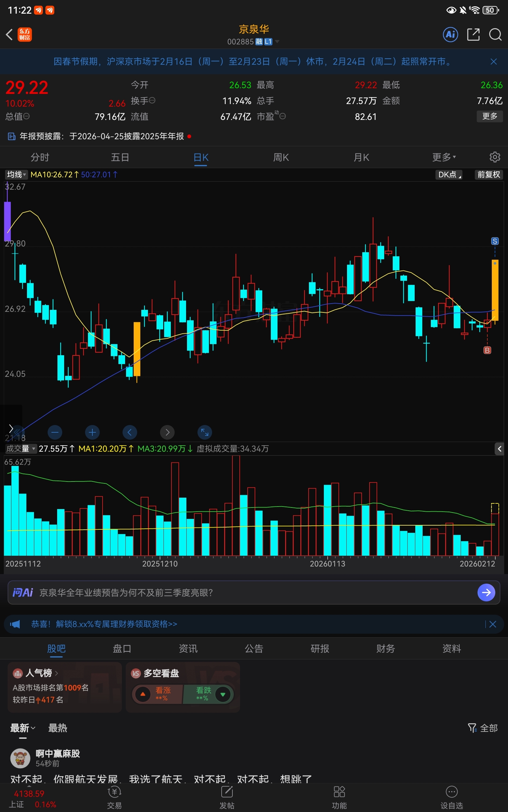Screen dimensions: 508x812
Task: Tap the 问Ai question input field
Action: 254,593
